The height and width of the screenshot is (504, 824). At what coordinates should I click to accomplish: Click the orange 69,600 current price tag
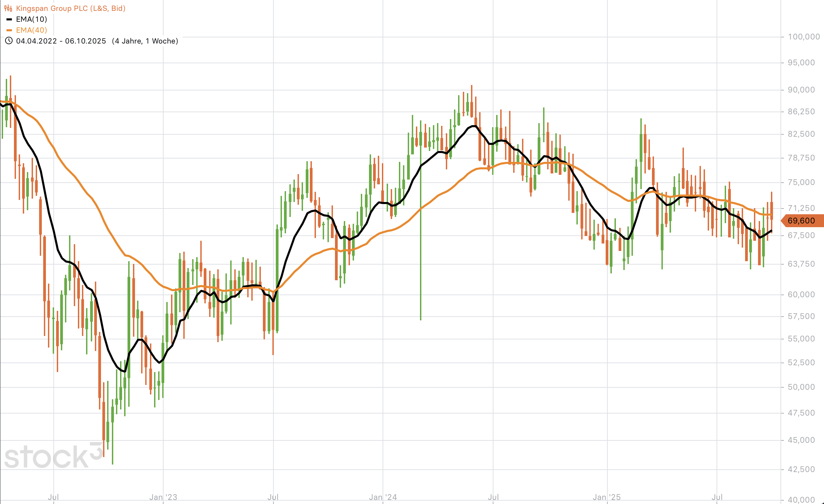(802, 221)
